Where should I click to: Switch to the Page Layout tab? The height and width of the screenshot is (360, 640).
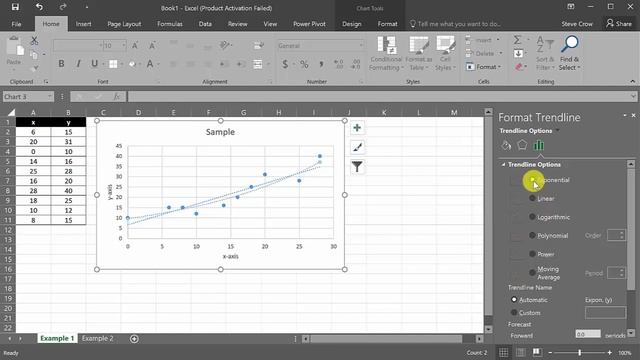coord(124,24)
